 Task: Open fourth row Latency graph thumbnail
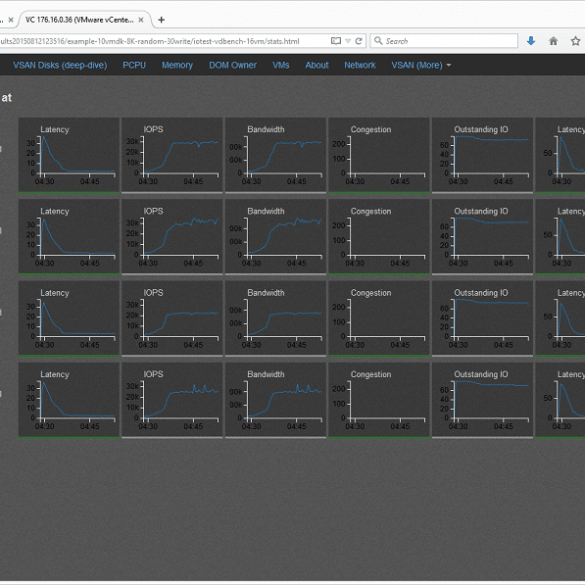coord(69,400)
